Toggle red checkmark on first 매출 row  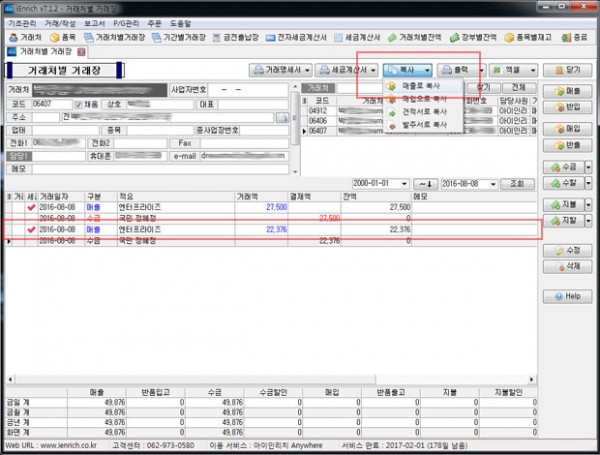31,205
